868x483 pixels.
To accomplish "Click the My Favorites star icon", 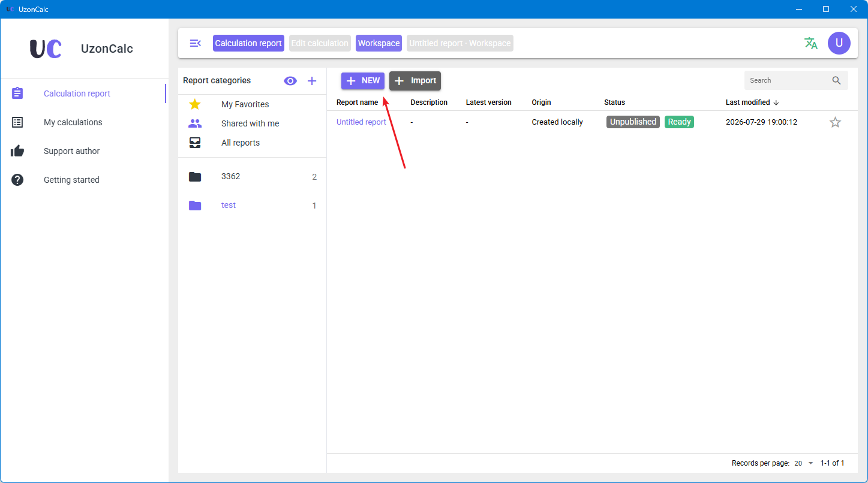I will [195, 104].
